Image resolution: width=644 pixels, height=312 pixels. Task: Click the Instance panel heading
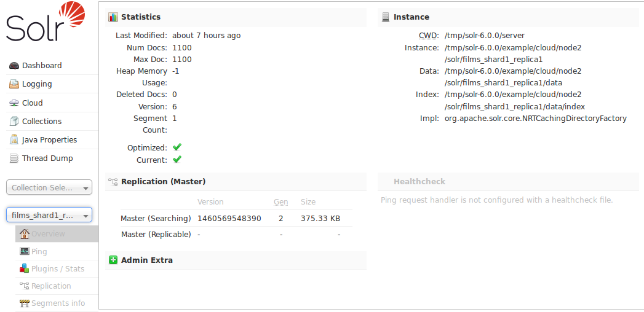pos(411,17)
